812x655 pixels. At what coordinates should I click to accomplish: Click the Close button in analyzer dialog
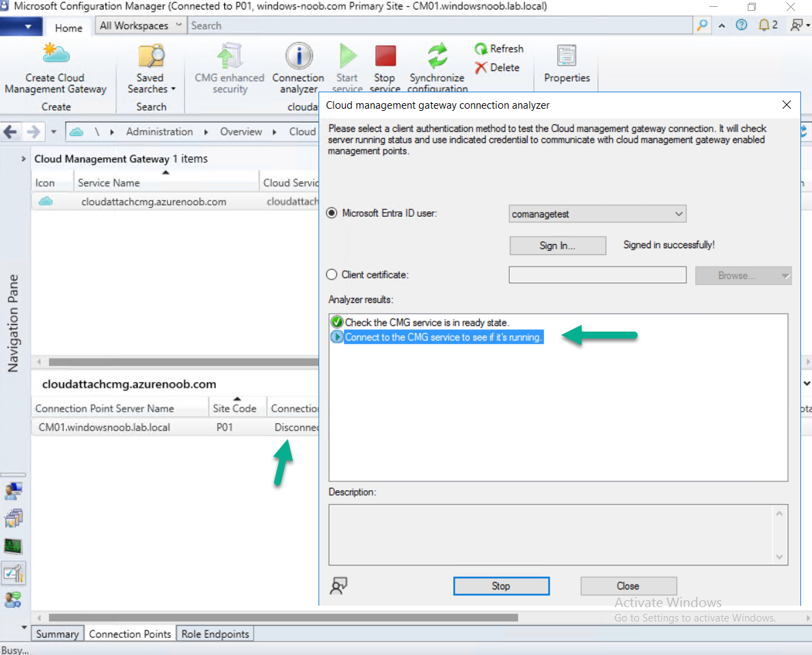point(628,586)
